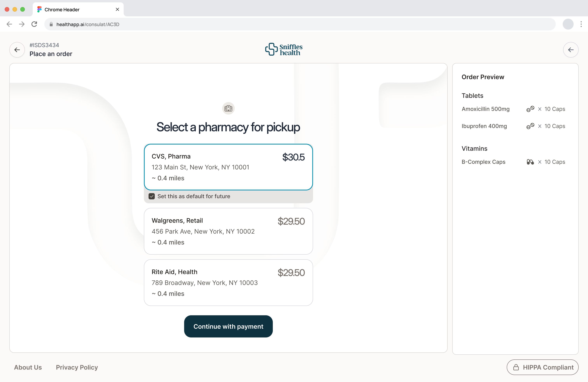Select the Walgreens Retail pharmacy option
Viewport: 588px width, 382px height.
point(228,231)
